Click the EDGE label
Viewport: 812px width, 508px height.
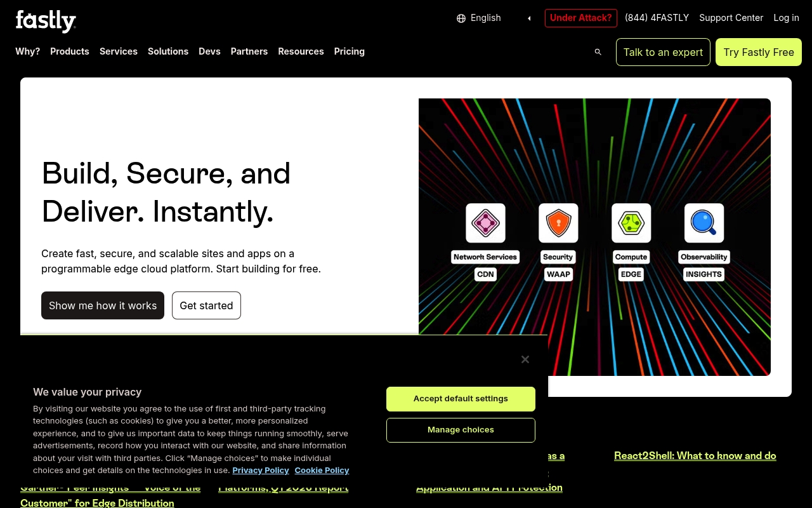pyautogui.click(x=631, y=274)
